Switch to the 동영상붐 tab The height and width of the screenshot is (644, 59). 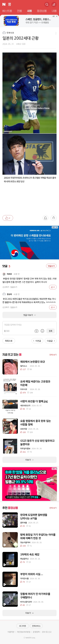point(42,11)
